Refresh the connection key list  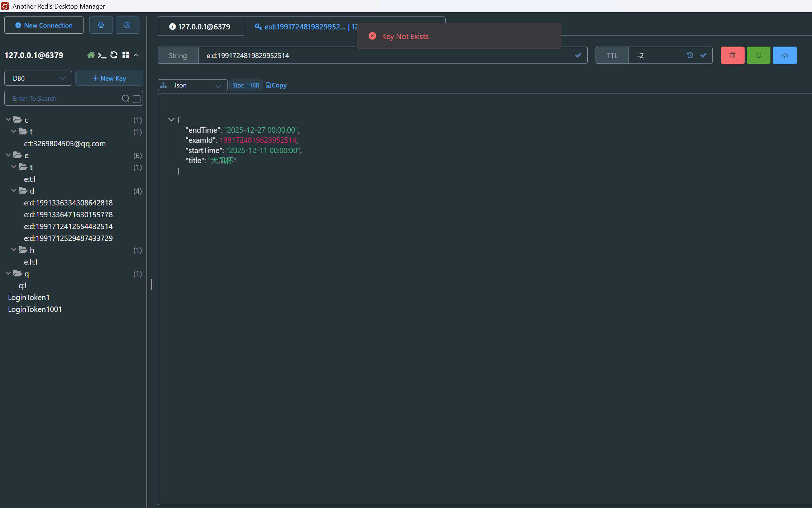coord(114,55)
